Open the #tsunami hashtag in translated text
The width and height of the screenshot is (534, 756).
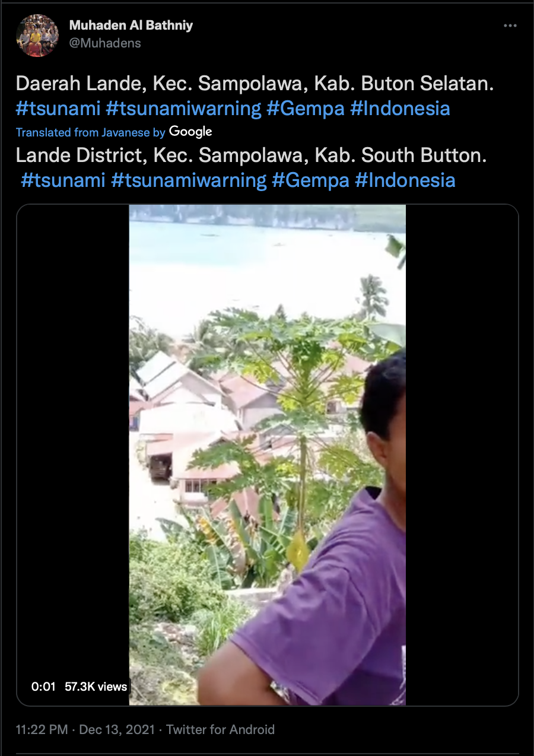click(63, 180)
